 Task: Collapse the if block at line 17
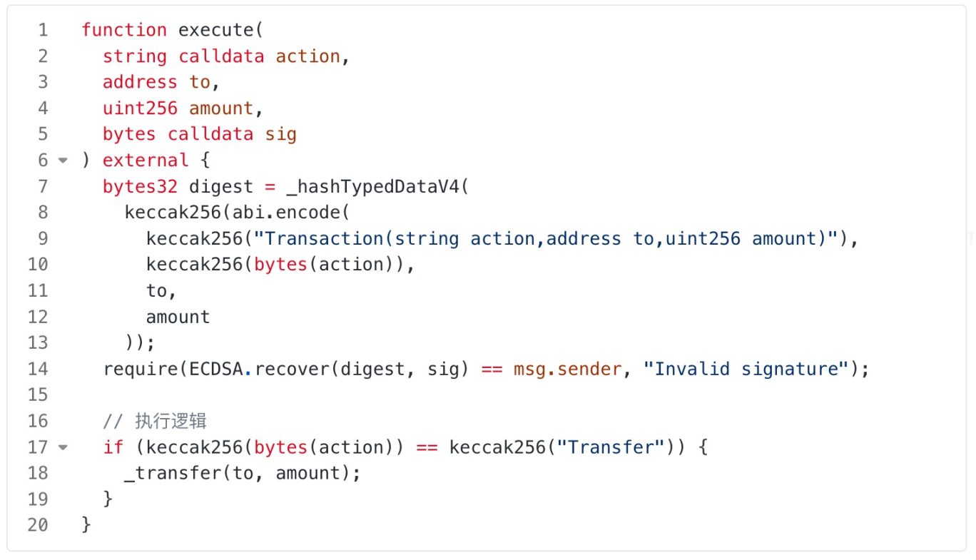63,448
